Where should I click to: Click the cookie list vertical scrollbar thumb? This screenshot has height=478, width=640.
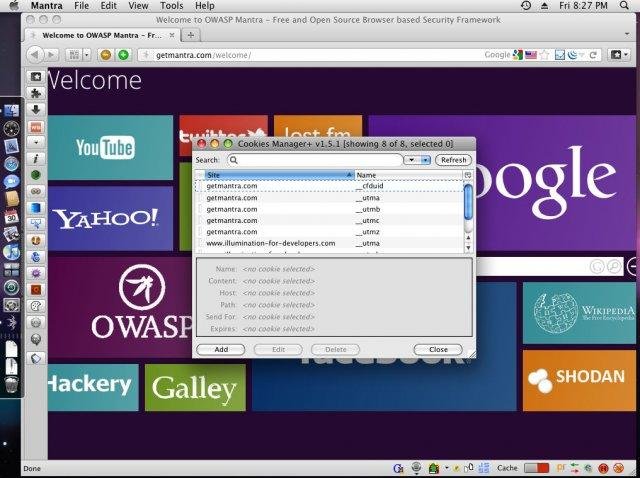click(x=468, y=202)
